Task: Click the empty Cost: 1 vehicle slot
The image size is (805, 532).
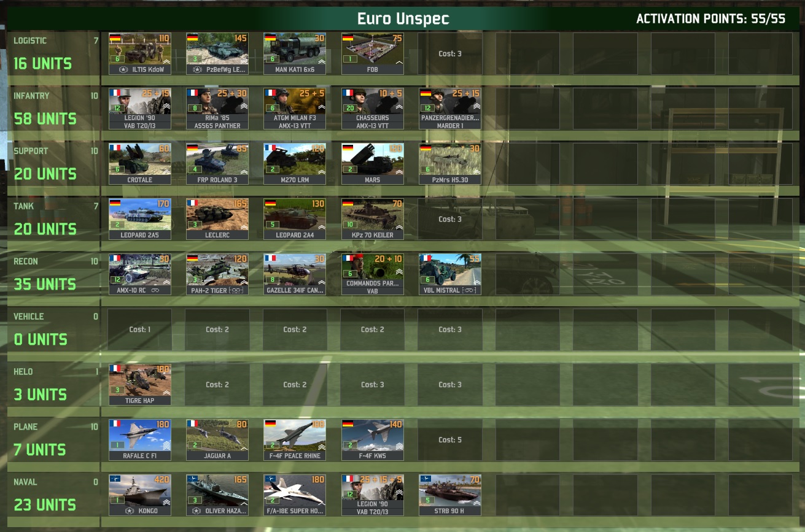Action: (x=139, y=330)
